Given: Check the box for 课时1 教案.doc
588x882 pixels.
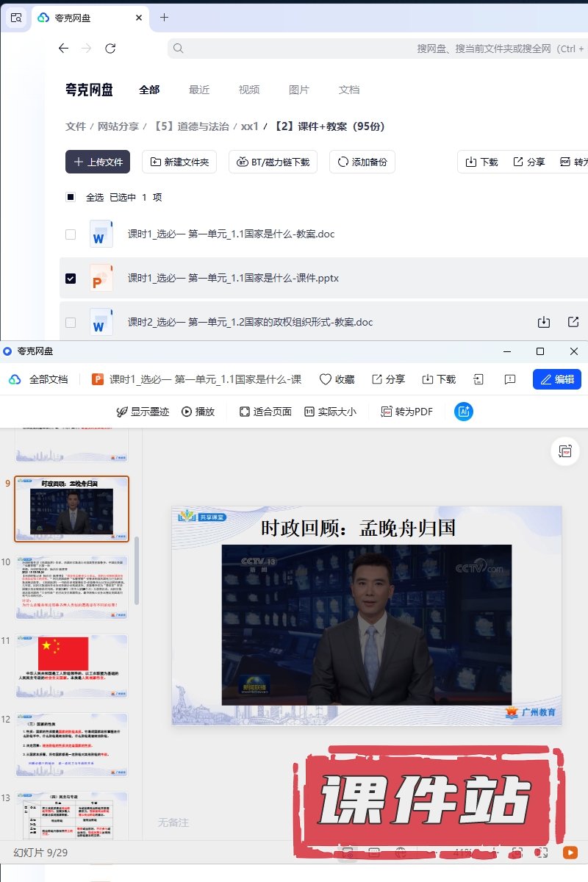Looking at the screenshot, I should 71,234.
